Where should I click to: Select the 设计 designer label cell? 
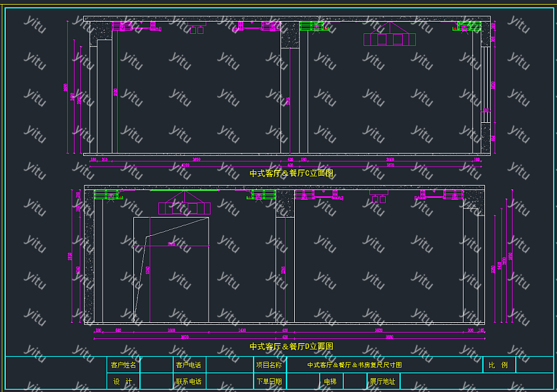coord(124,382)
